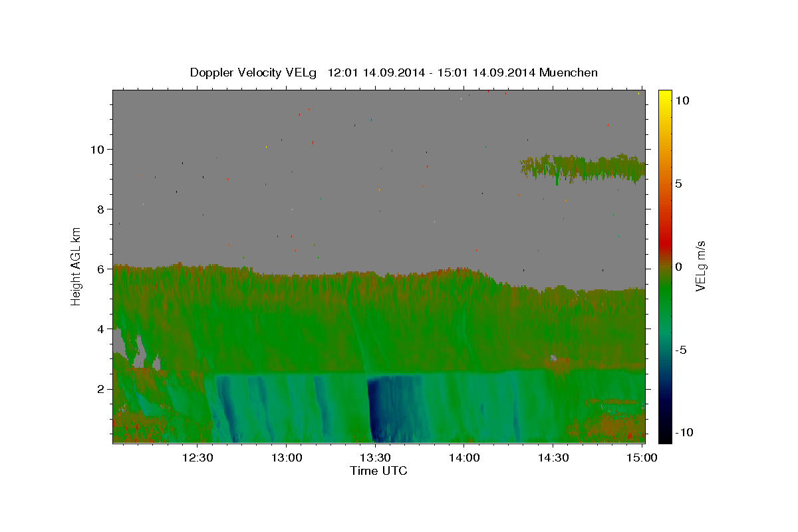This screenshot has height=532, width=798.
Task: Click the colorbar value 0
Action: (679, 267)
